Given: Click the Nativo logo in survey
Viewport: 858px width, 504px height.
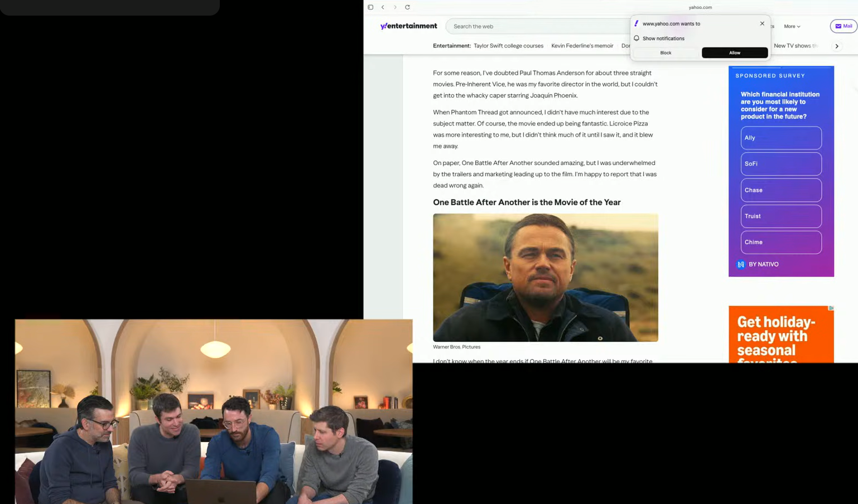Looking at the screenshot, I should [x=741, y=265].
